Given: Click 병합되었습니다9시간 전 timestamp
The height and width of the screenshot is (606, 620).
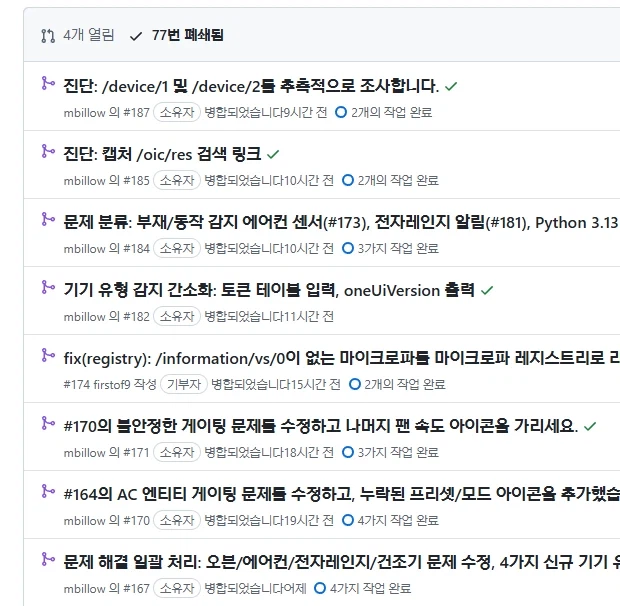Looking at the screenshot, I should click(266, 112).
